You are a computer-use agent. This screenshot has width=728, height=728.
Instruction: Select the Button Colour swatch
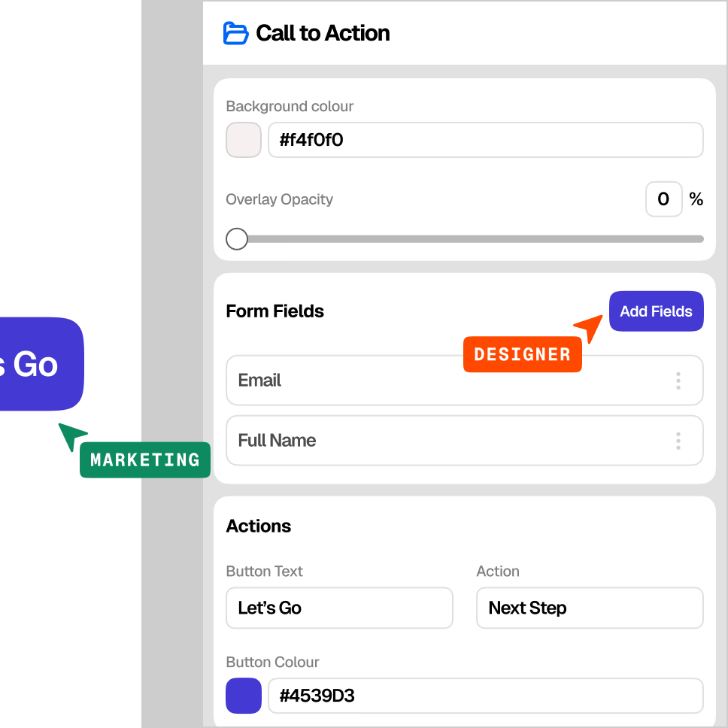(x=243, y=696)
